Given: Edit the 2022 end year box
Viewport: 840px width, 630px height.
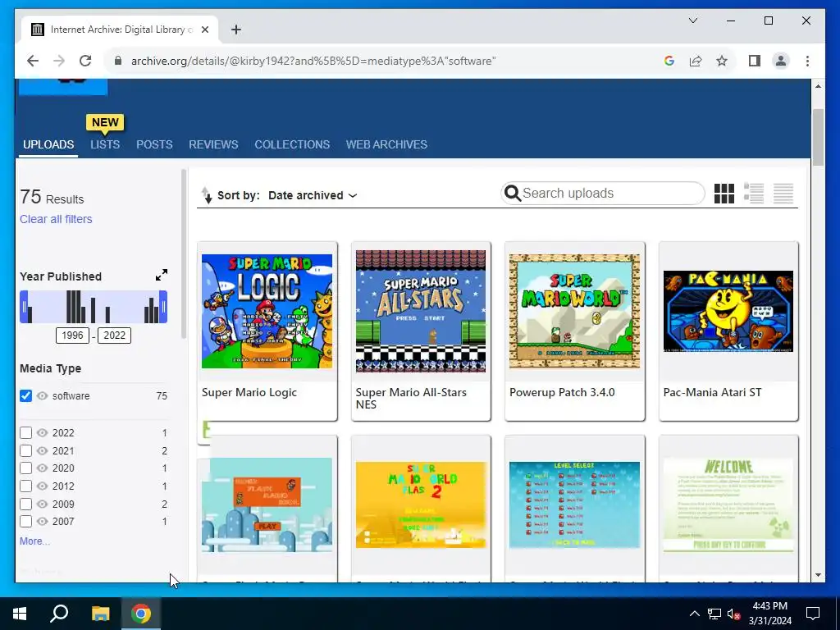Looking at the screenshot, I should tap(114, 336).
